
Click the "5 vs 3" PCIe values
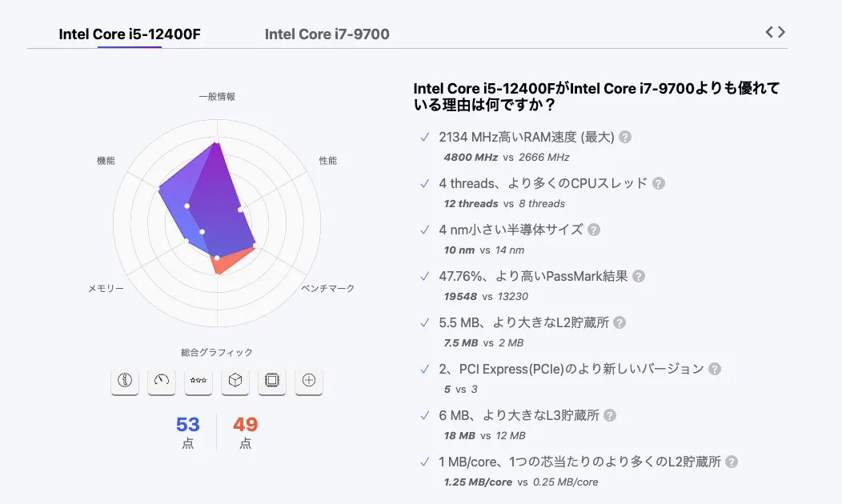point(461,389)
